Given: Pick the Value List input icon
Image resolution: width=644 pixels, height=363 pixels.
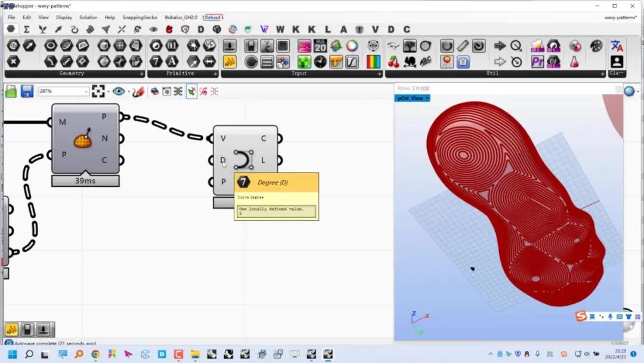Looking at the screenshot, I should click(x=267, y=61).
